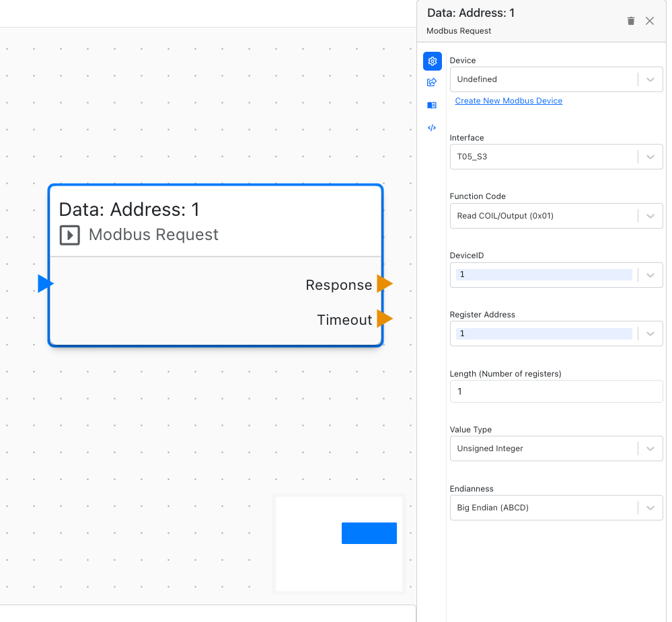Click the orange Timeout output port
Image resolution: width=672 pixels, height=622 pixels.
pos(384,319)
